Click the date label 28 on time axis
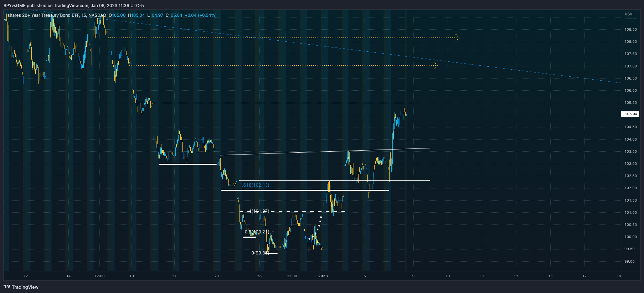This screenshot has height=293, width=644. (x=259, y=276)
